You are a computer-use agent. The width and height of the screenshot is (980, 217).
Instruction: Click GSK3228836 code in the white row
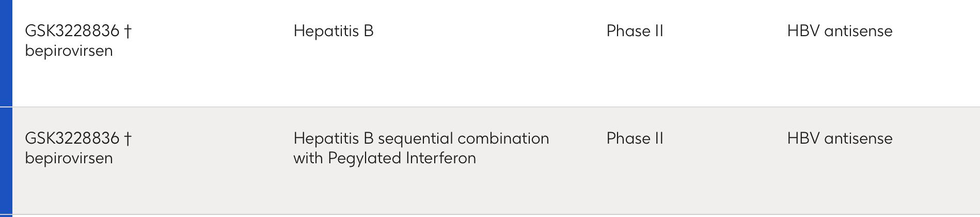tap(72, 31)
